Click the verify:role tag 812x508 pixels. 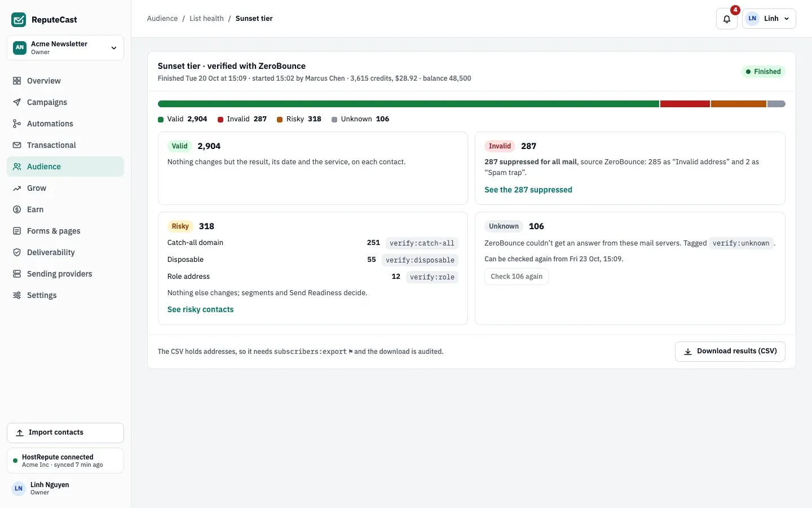tap(432, 277)
